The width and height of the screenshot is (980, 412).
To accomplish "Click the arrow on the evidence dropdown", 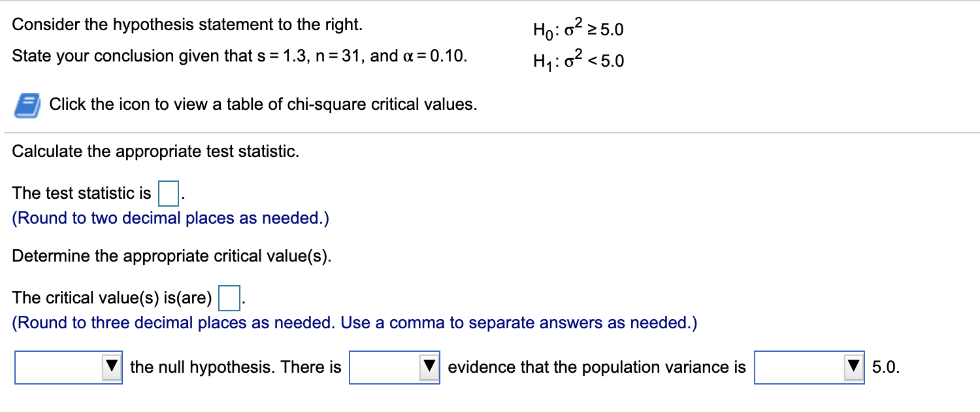I will click(x=429, y=368).
